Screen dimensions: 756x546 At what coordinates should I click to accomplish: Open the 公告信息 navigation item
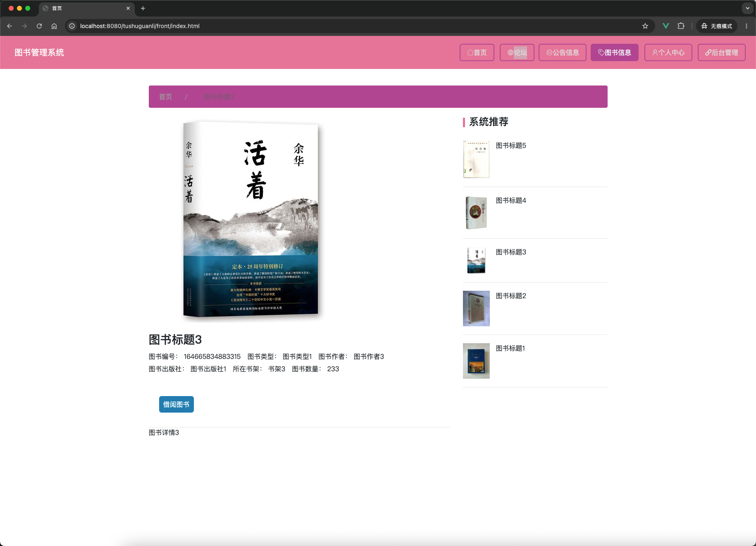click(x=563, y=52)
